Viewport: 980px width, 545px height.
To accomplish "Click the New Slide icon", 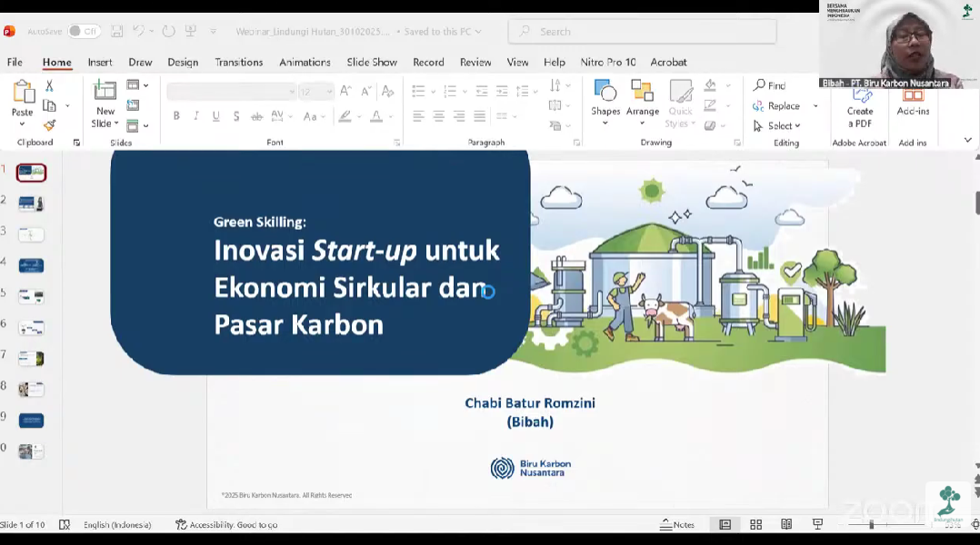I will pyautogui.click(x=105, y=91).
